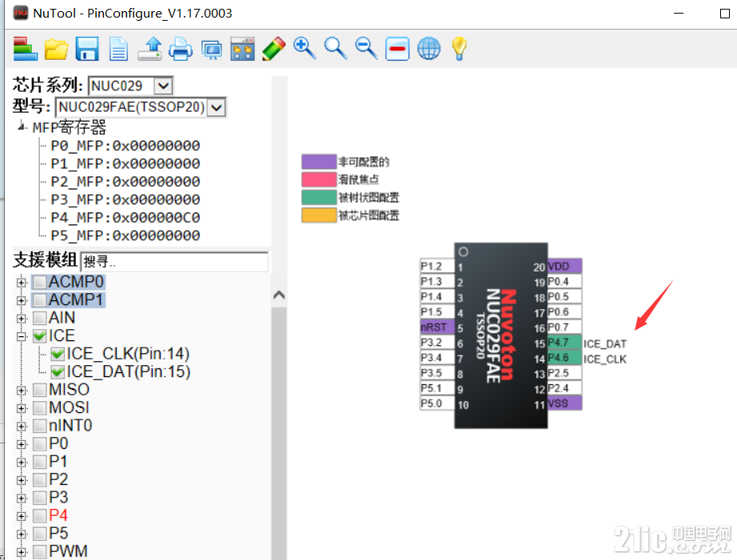Click the plain magnifier reset zoom icon
This screenshot has width=737, height=560.
tap(336, 49)
